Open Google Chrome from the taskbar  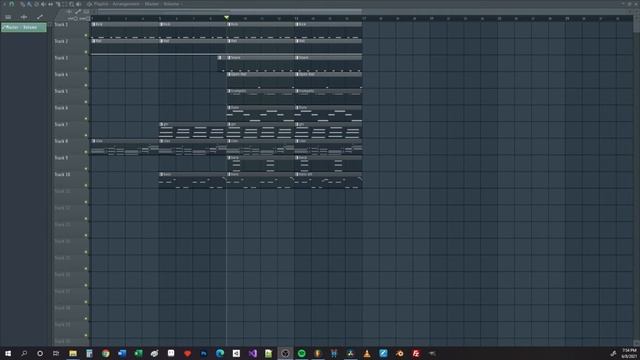pyautogui.click(x=106, y=353)
